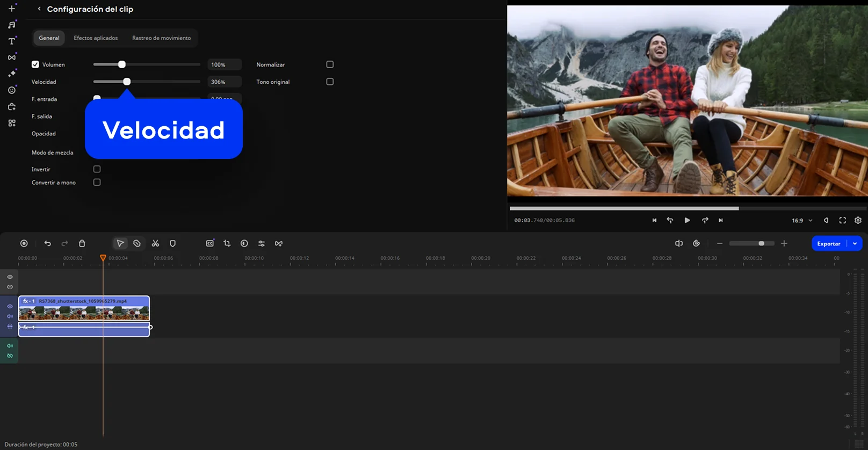Open the stickers emoji icon in sidebar
The height and width of the screenshot is (450, 868).
12,90
